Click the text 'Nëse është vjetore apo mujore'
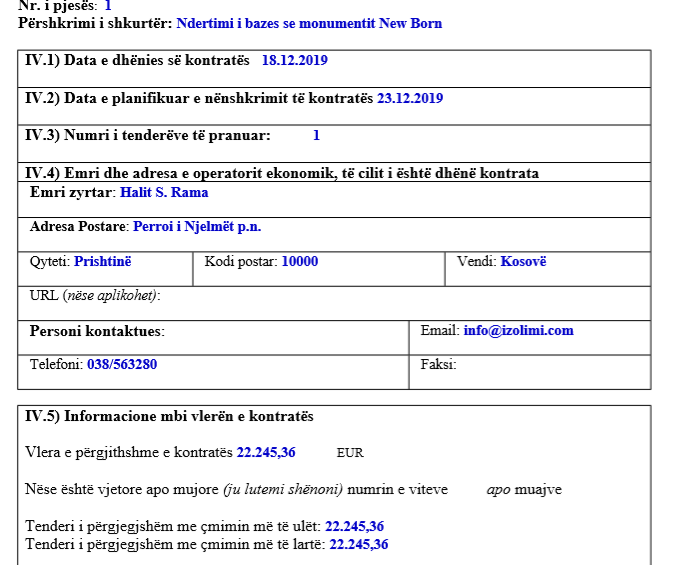This screenshot has width=677, height=565. pyautogui.click(x=122, y=489)
